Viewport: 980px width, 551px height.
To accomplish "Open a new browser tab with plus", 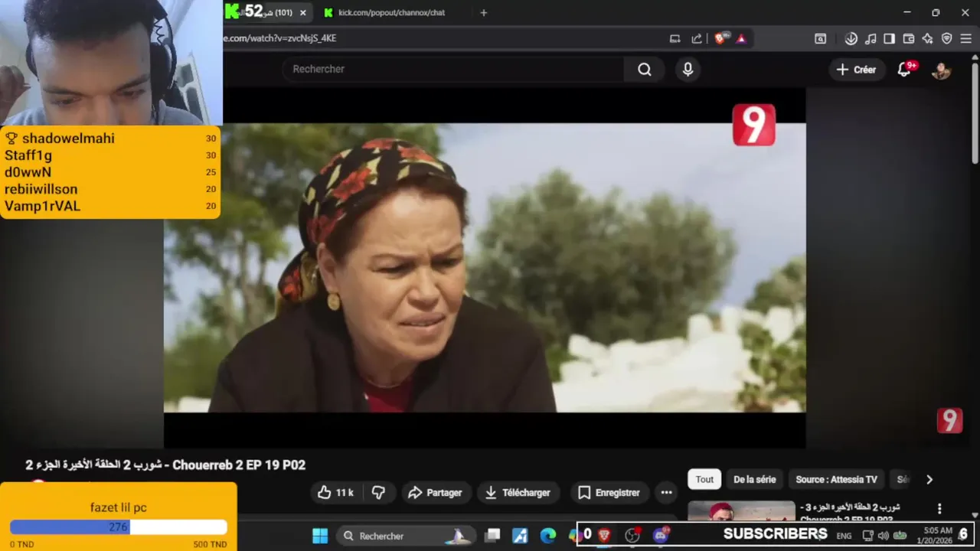I will (x=483, y=12).
